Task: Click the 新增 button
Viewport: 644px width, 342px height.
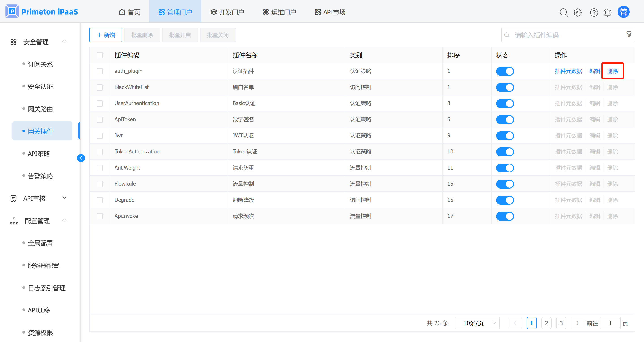Action: pos(106,35)
